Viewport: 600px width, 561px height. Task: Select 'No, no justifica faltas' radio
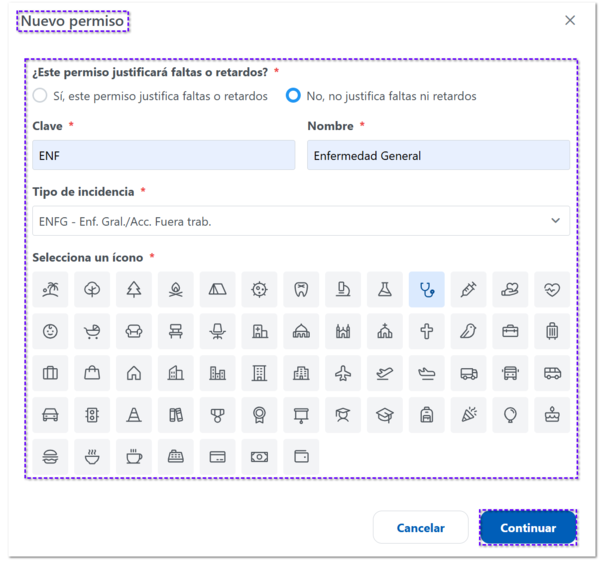[x=293, y=95]
